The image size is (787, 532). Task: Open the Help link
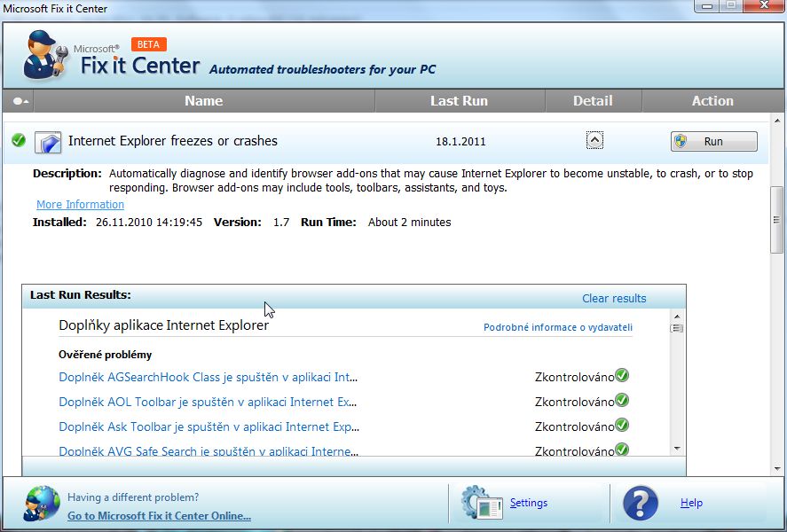pos(691,503)
